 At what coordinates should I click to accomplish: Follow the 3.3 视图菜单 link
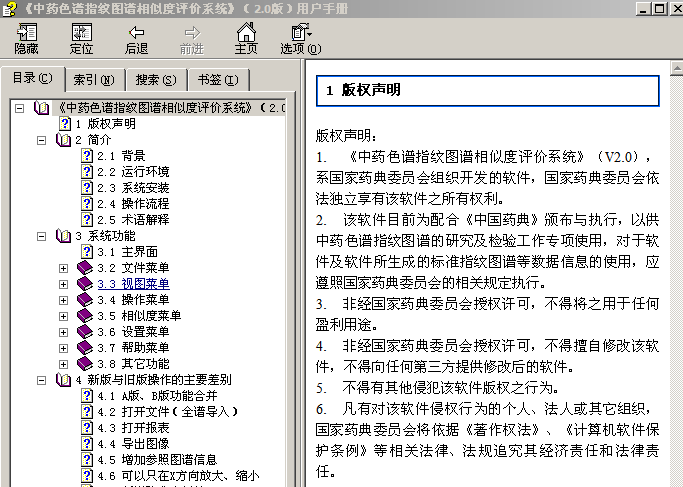pyautogui.click(x=133, y=284)
